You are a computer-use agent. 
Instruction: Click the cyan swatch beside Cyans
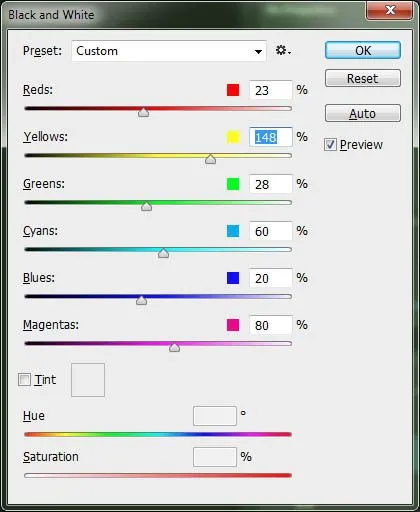(x=233, y=231)
